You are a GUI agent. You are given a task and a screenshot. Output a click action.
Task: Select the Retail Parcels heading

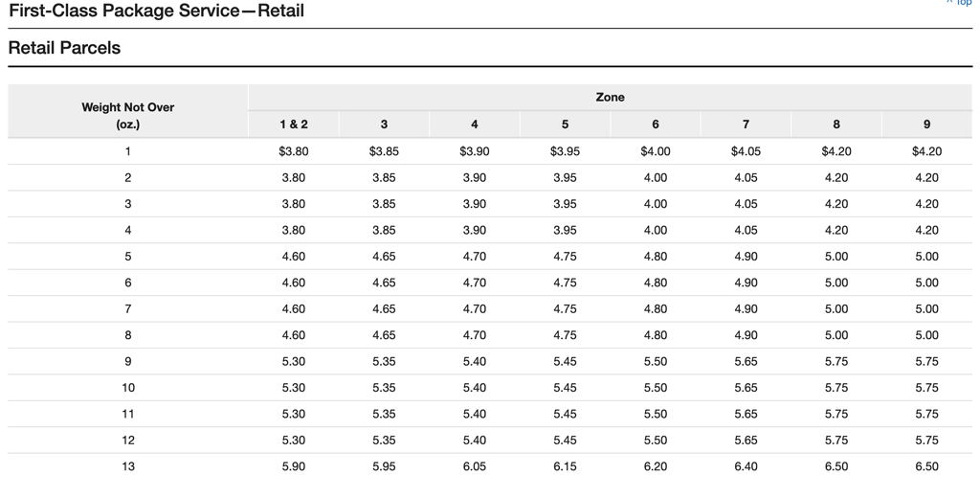click(x=64, y=48)
